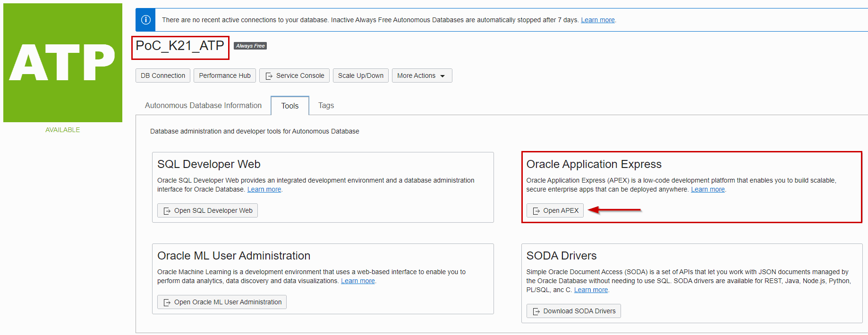Open Oracle ML User Administration
Screen dimensions: 868x335
tap(222, 302)
